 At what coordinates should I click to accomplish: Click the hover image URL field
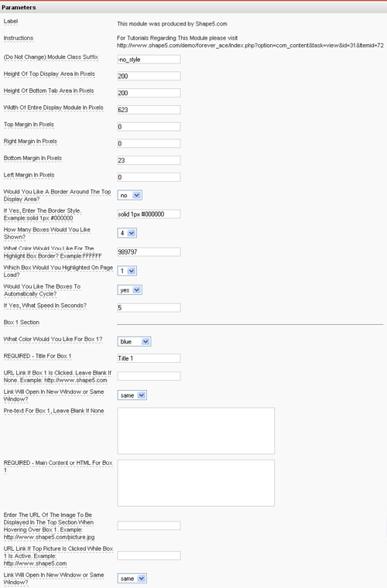click(149, 526)
